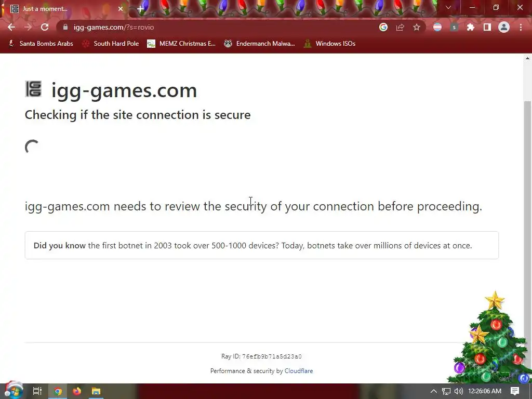This screenshot has width=532, height=399.
Task: Share this page icon
Action: coord(400,28)
